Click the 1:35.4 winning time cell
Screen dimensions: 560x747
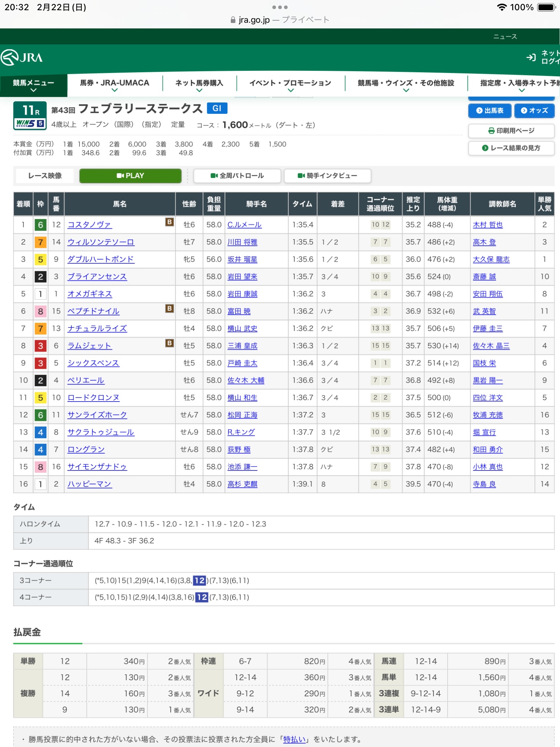click(303, 225)
